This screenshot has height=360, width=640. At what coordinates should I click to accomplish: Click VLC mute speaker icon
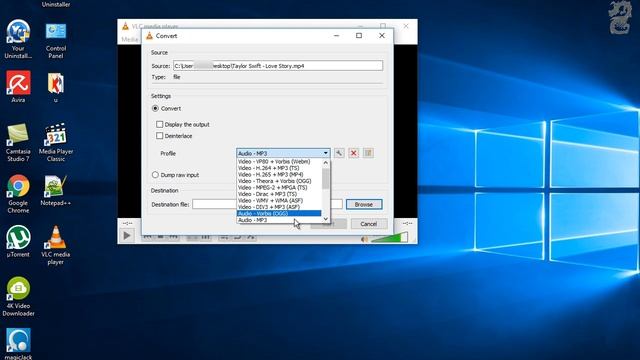pos(364,239)
